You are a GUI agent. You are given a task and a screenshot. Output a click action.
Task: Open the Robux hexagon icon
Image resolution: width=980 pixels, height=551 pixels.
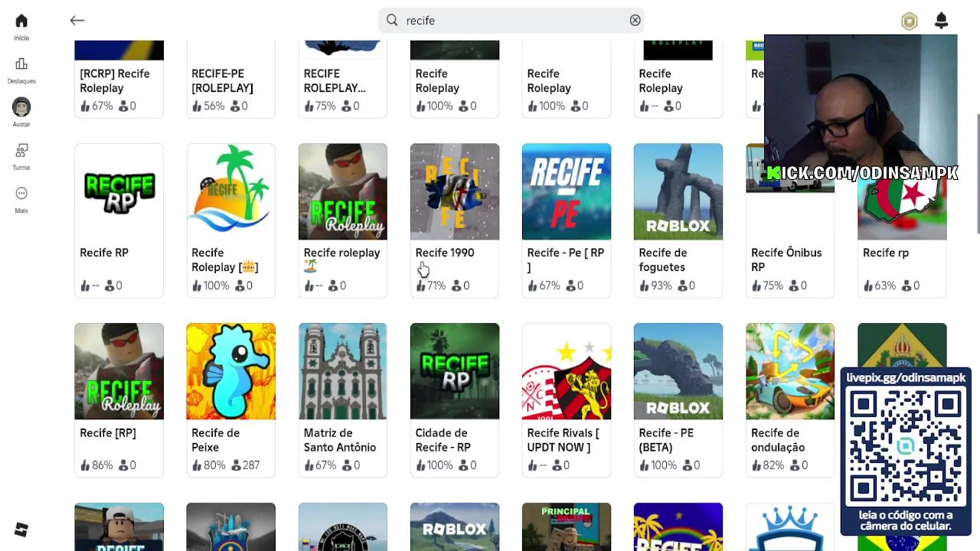[910, 21]
